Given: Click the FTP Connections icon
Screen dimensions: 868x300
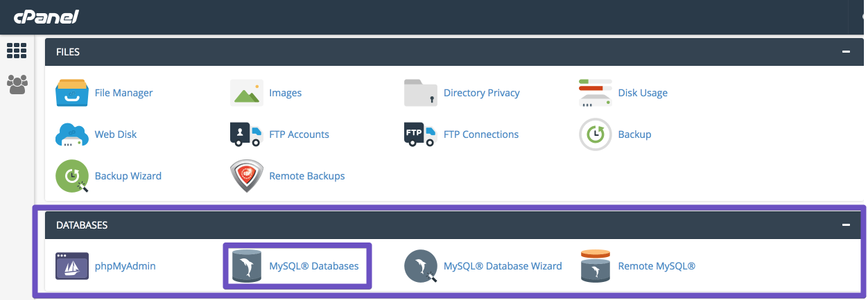Looking at the screenshot, I should coord(421,134).
